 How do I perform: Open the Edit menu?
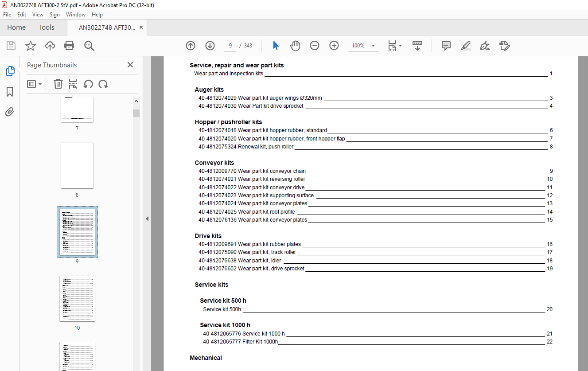point(22,15)
